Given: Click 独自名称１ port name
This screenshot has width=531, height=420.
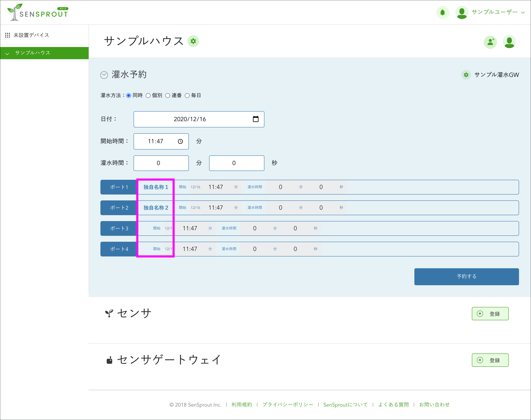Looking at the screenshot, I should (x=156, y=187).
